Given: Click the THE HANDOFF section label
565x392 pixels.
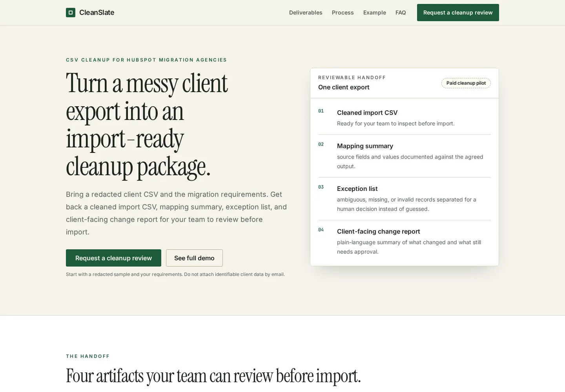Looking at the screenshot, I should coord(88,356).
